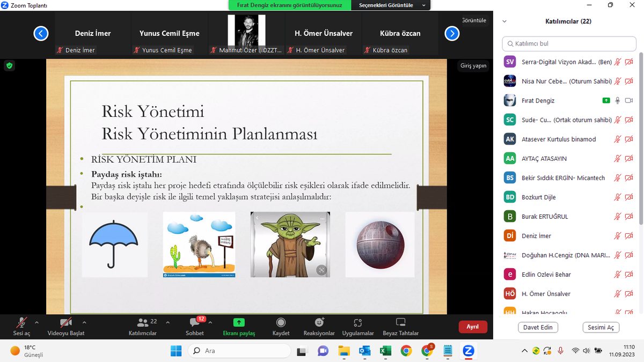Collapse participants panel with the chevron
644x362 pixels.
pyautogui.click(x=504, y=21)
